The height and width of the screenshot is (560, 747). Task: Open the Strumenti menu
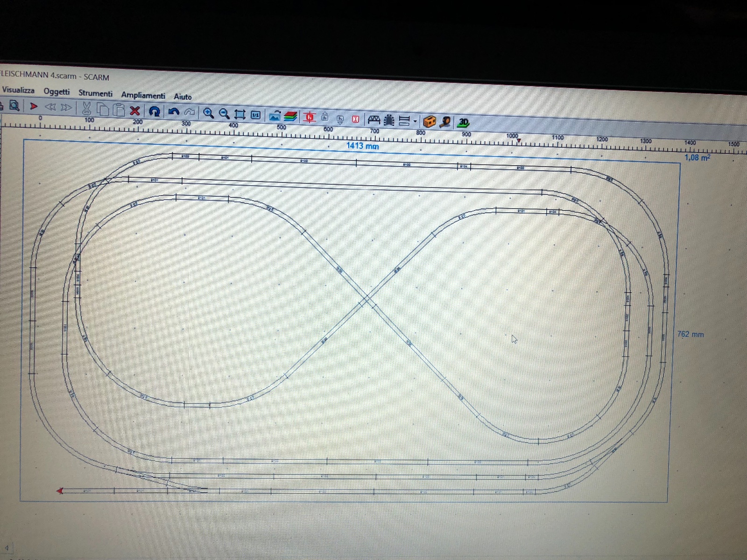pyautogui.click(x=95, y=93)
